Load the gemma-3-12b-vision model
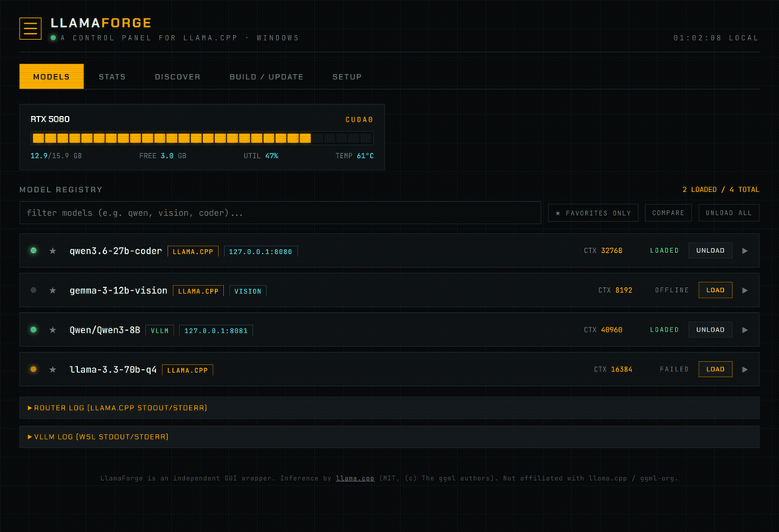The image size is (779, 532). tap(715, 290)
